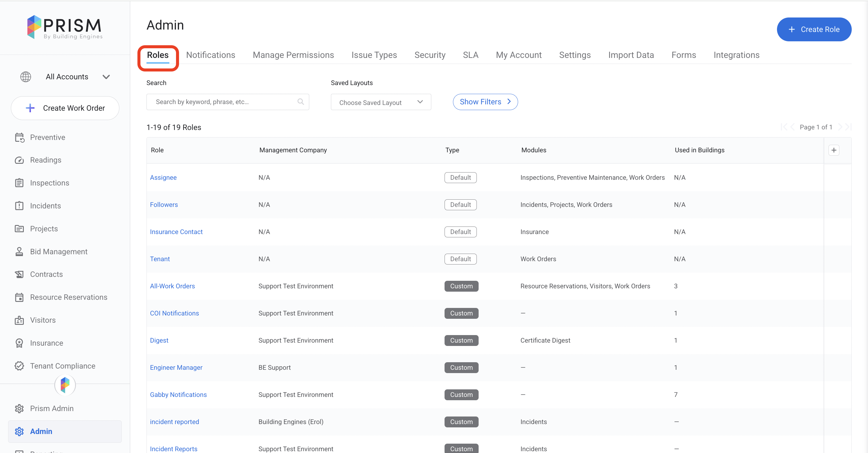Collapse sidebar using the round Prism logo button
868x453 pixels.
65,385
